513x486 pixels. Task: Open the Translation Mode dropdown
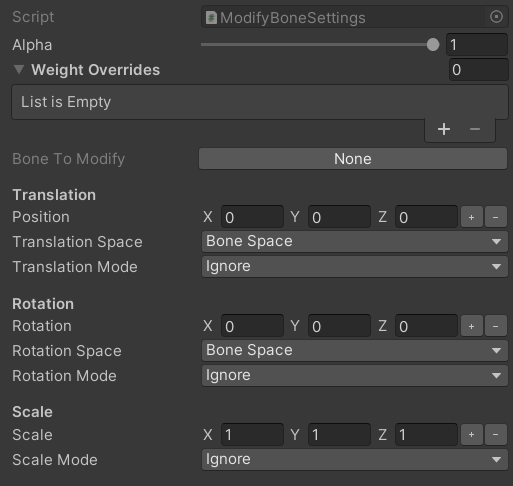[x=355, y=267]
